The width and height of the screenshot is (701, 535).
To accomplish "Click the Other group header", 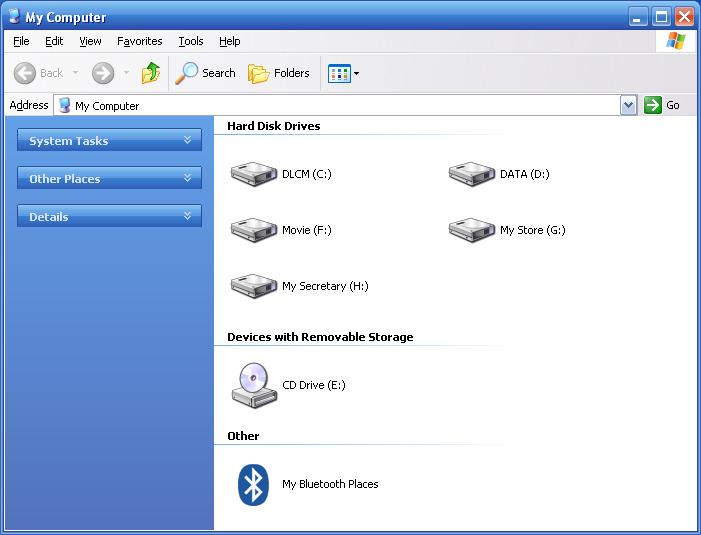I will pos(243,436).
